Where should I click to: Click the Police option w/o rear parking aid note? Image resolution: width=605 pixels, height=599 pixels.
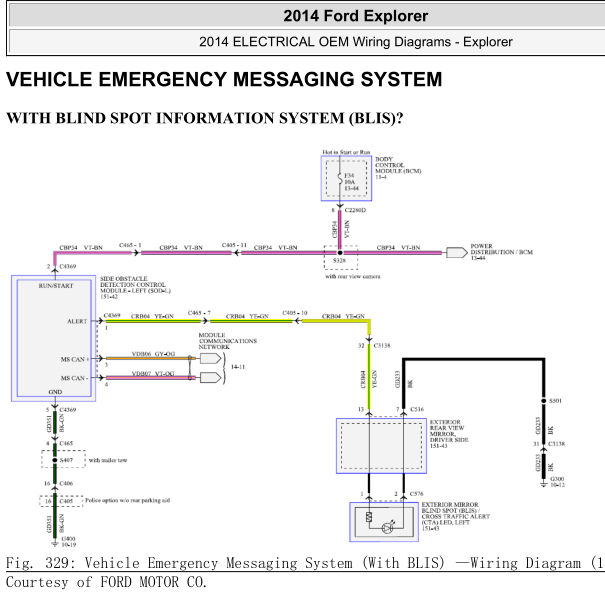tap(127, 500)
